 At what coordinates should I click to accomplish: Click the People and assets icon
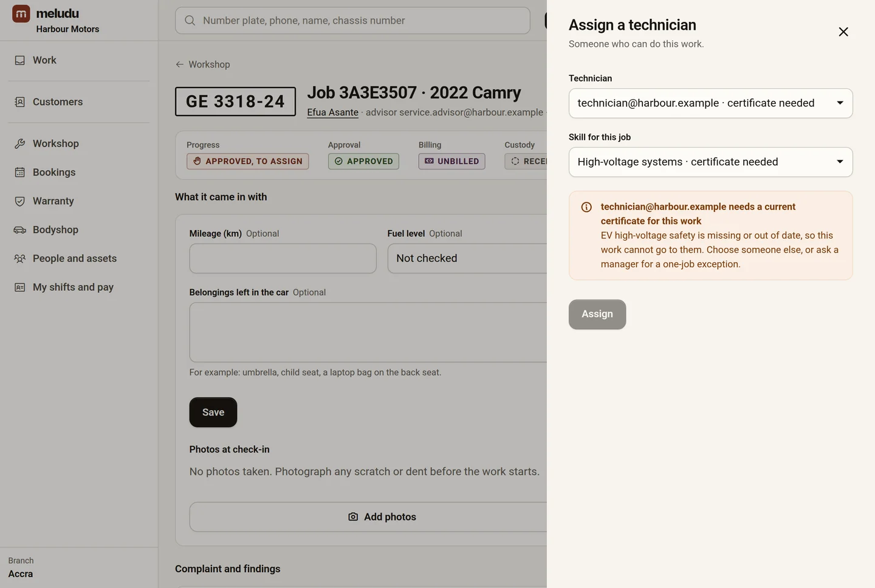tap(20, 259)
